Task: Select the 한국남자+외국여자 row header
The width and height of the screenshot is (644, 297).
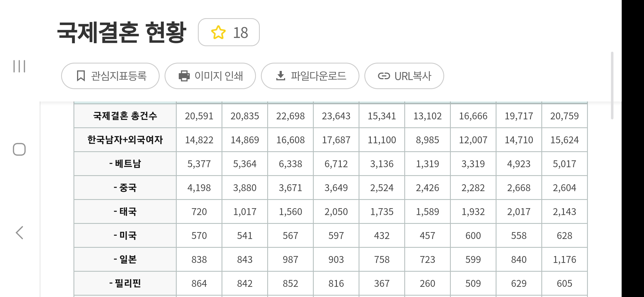Action: click(x=125, y=140)
